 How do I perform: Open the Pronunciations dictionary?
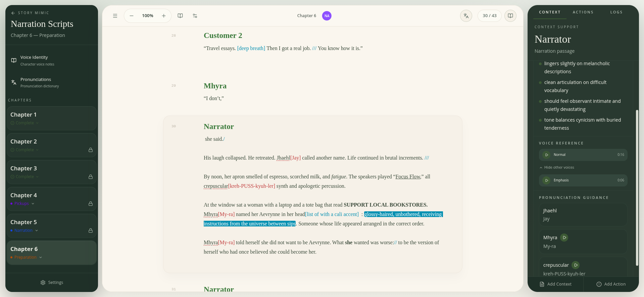pyautogui.click(x=52, y=83)
